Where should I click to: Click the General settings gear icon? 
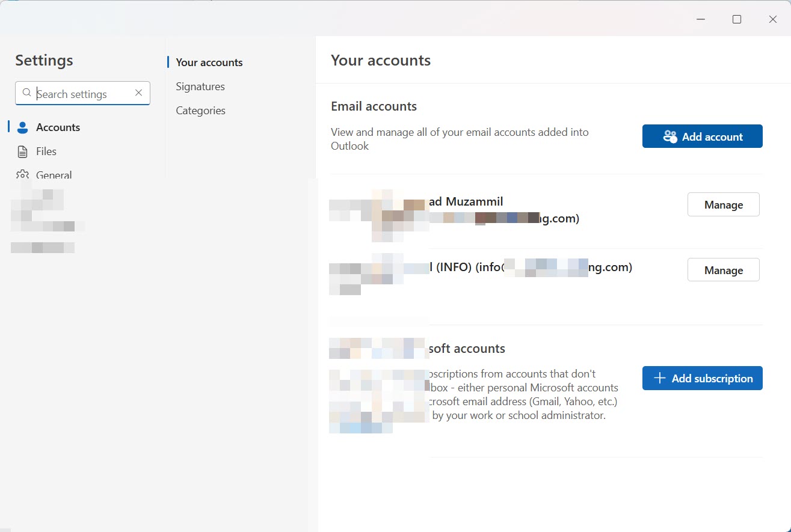pos(22,175)
